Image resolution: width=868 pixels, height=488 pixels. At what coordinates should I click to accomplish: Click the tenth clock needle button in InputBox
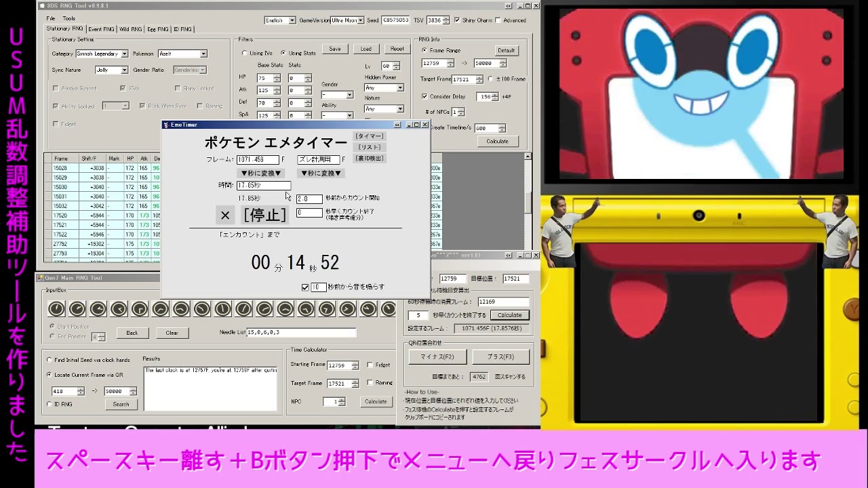tap(243, 309)
